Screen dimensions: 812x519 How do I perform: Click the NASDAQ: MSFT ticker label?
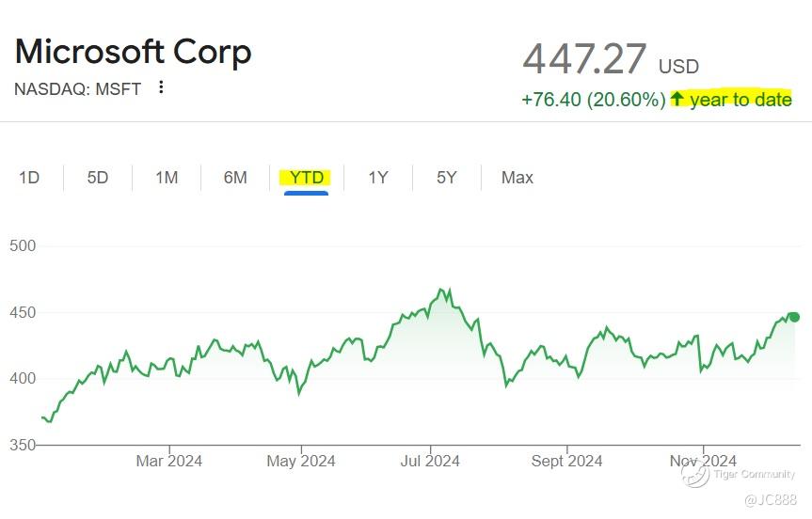click(78, 88)
